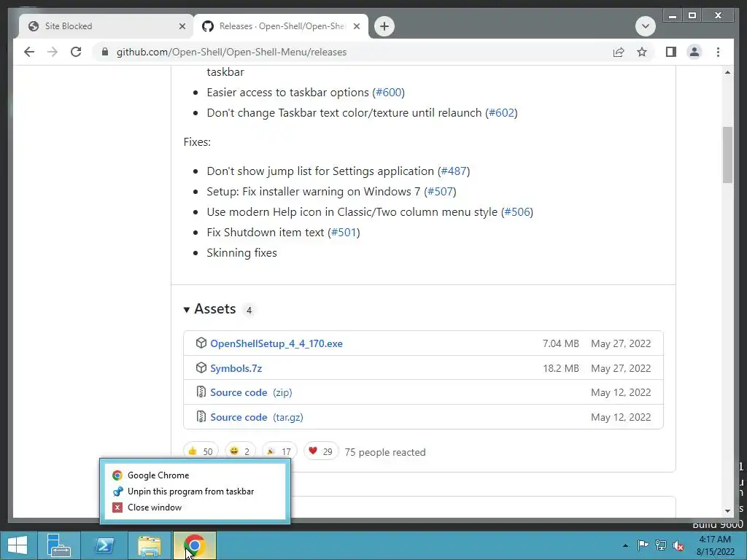Click the address bar URL field
The width and height of the screenshot is (747, 560).
pyautogui.click(x=352, y=52)
